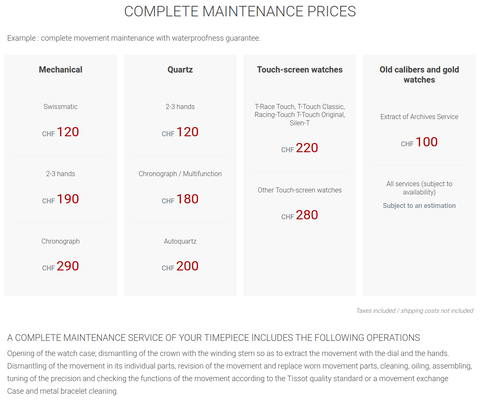Click the Touch-screen watches heading

(300, 70)
